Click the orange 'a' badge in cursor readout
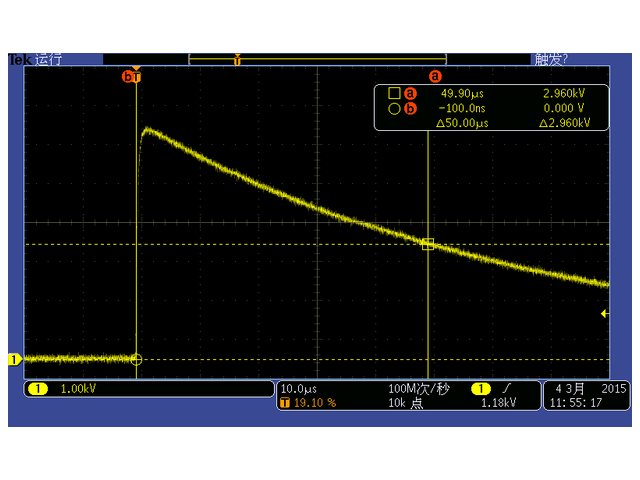Viewport: 640px width, 480px height. [410, 93]
